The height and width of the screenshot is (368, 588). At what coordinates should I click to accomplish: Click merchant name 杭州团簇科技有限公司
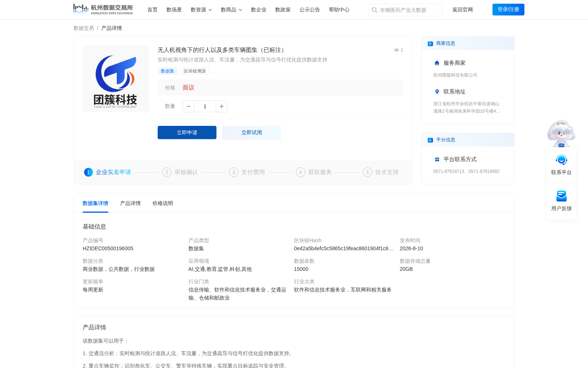coord(455,75)
